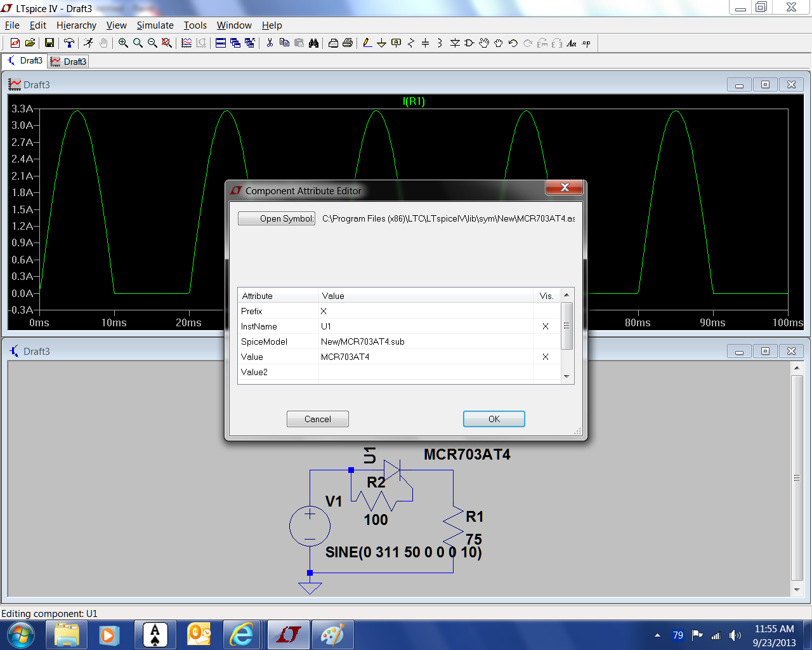The image size is (812, 650).
Task: Open the Help menu
Action: [272, 25]
